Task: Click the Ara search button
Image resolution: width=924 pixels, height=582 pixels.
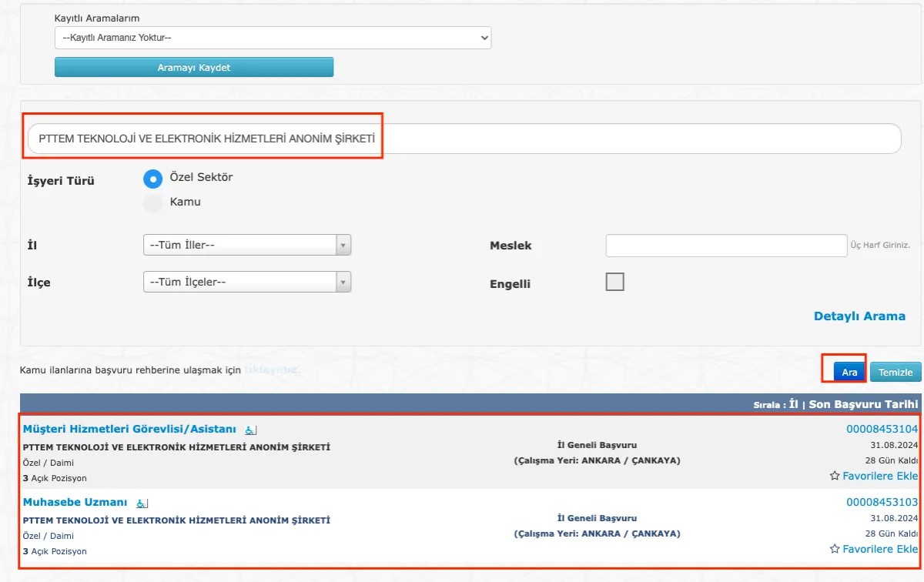Action: [849, 372]
